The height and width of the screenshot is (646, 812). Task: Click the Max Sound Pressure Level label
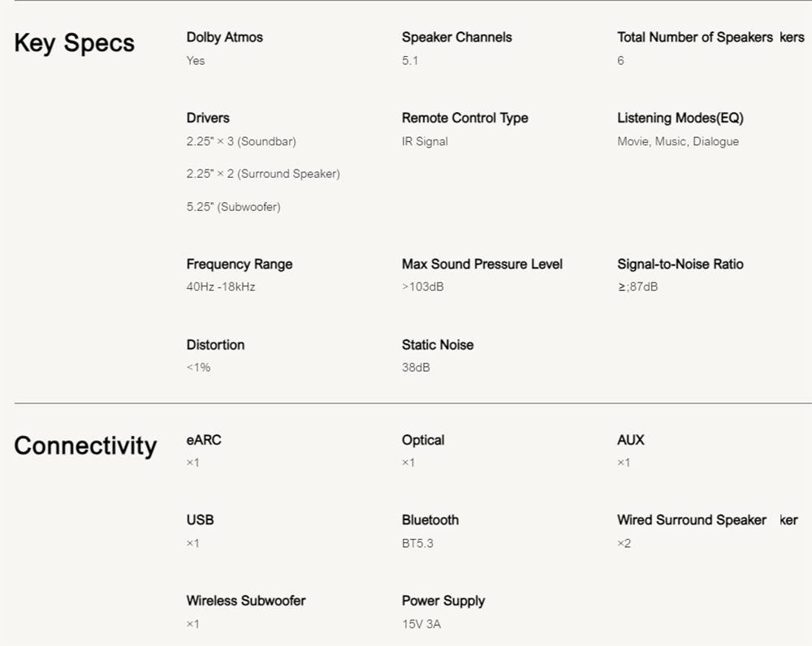pyautogui.click(x=482, y=265)
